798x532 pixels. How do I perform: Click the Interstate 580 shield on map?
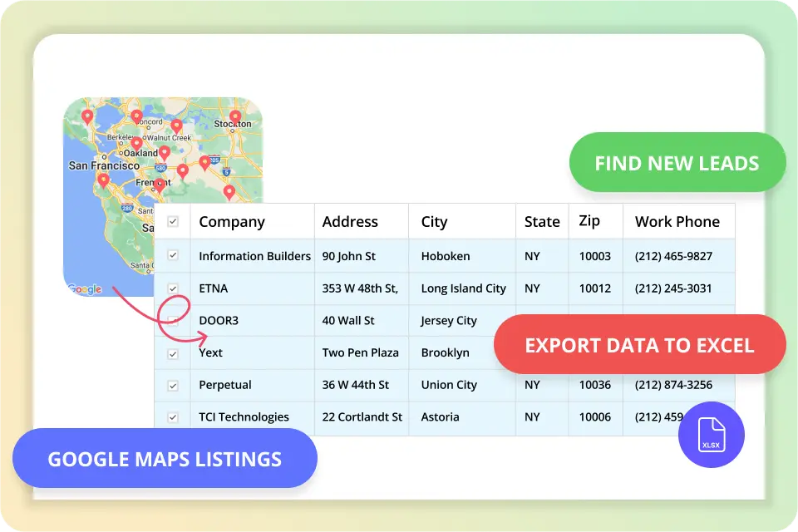point(160,168)
